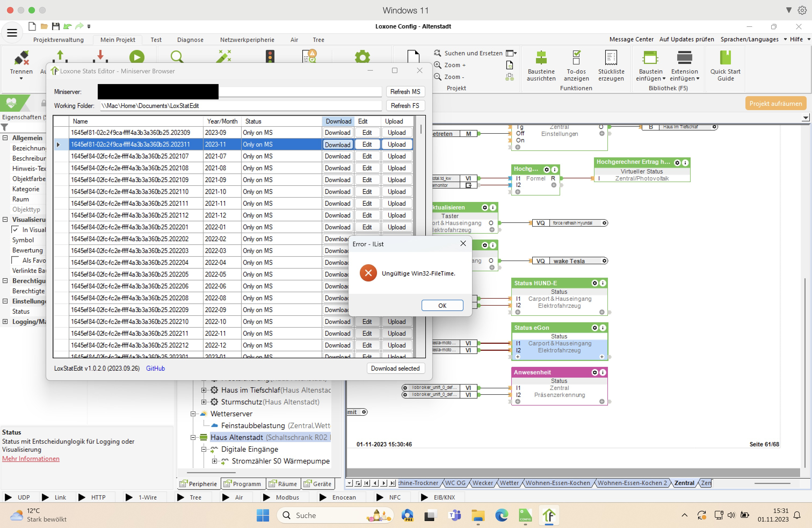Collapse the Allgemein properties group
The image size is (812, 528).
click(x=5, y=138)
